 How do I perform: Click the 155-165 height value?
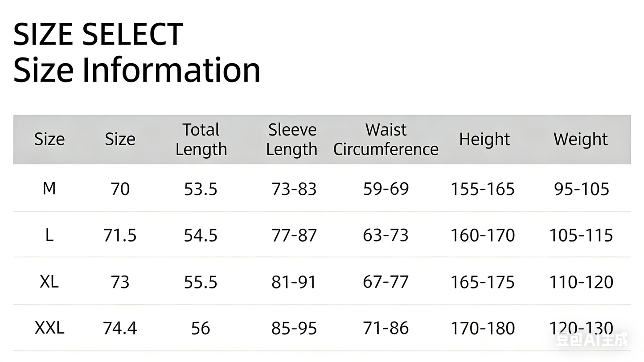click(x=483, y=189)
